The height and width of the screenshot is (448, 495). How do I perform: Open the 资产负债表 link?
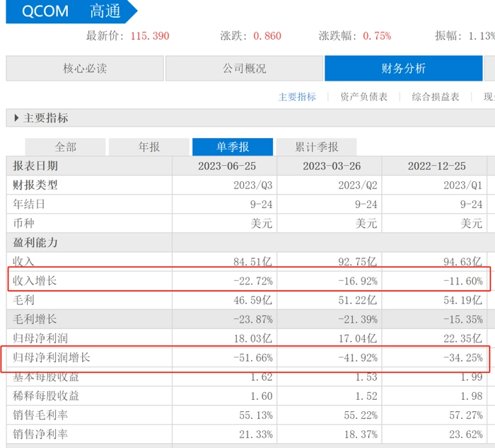pos(363,97)
